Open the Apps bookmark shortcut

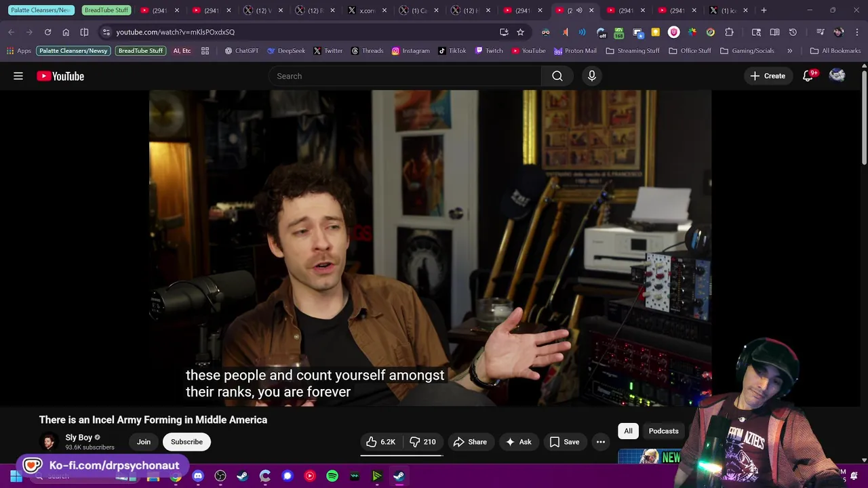[19, 51]
